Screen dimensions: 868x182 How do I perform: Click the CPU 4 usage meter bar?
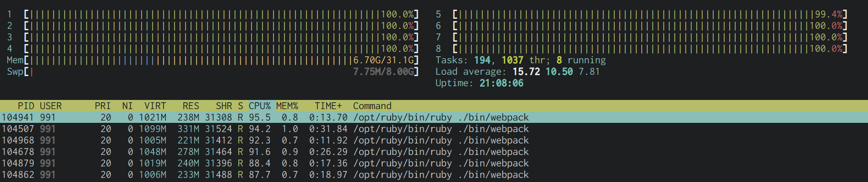222,49
